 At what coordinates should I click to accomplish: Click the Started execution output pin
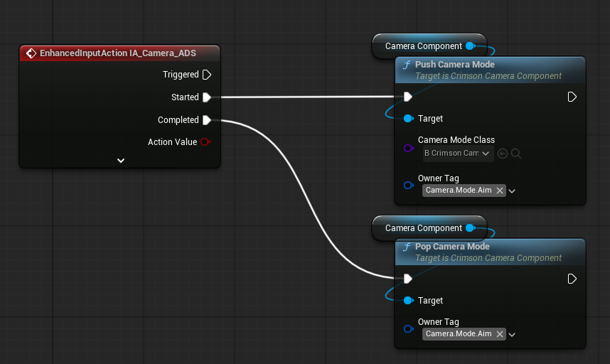point(207,97)
